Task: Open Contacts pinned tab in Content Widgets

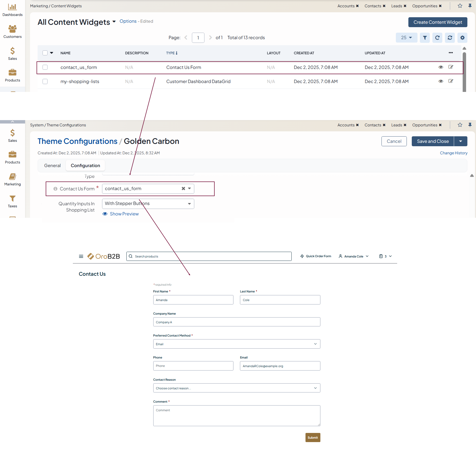Action: (373, 6)
